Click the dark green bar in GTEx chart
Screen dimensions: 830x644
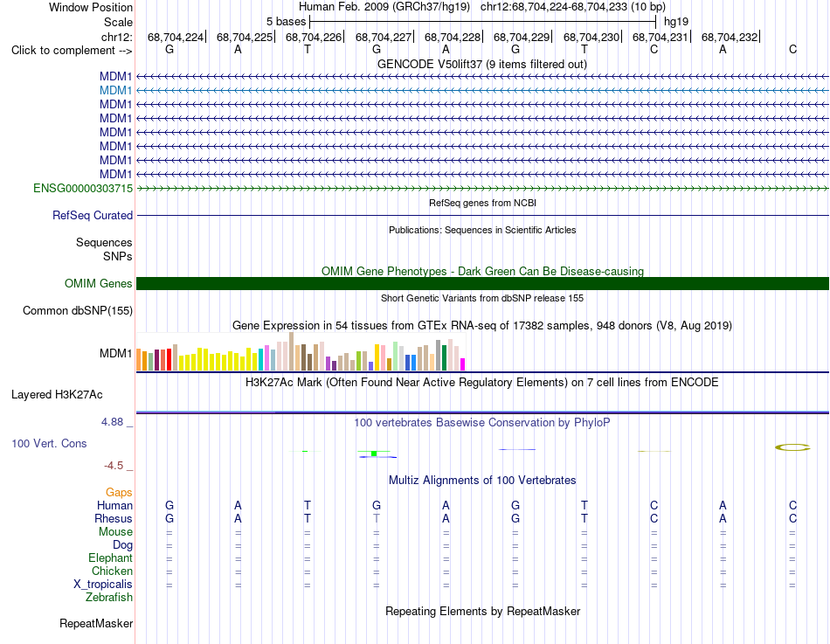444,357
